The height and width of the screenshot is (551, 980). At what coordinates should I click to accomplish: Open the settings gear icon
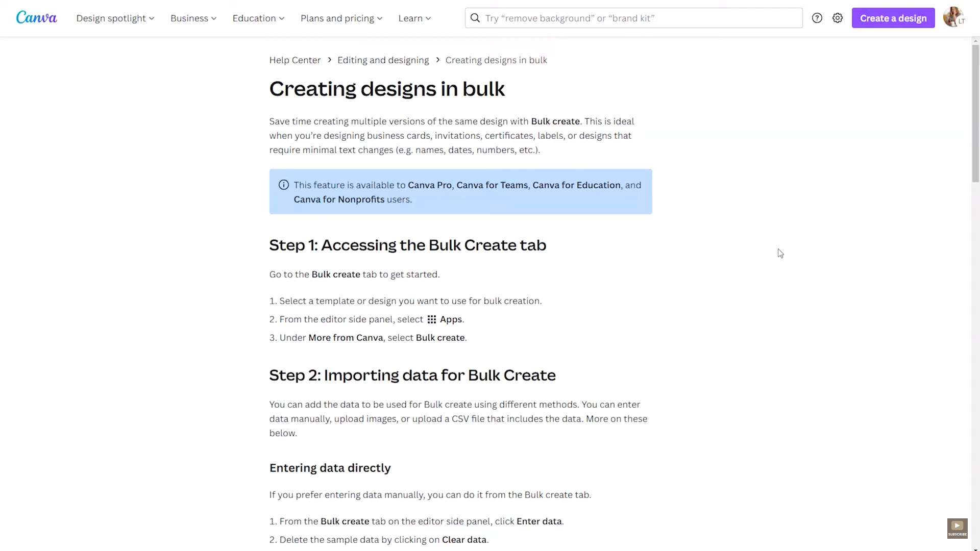coord(837,18)
